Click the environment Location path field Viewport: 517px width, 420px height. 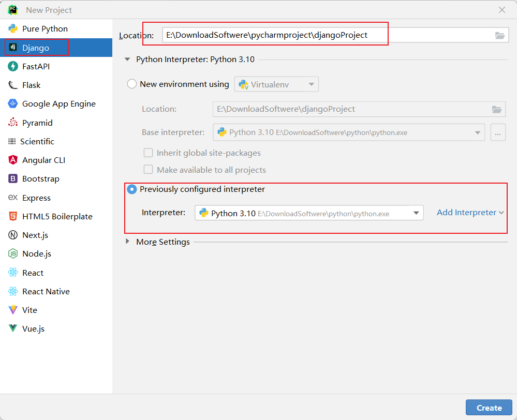coord(359,109)
